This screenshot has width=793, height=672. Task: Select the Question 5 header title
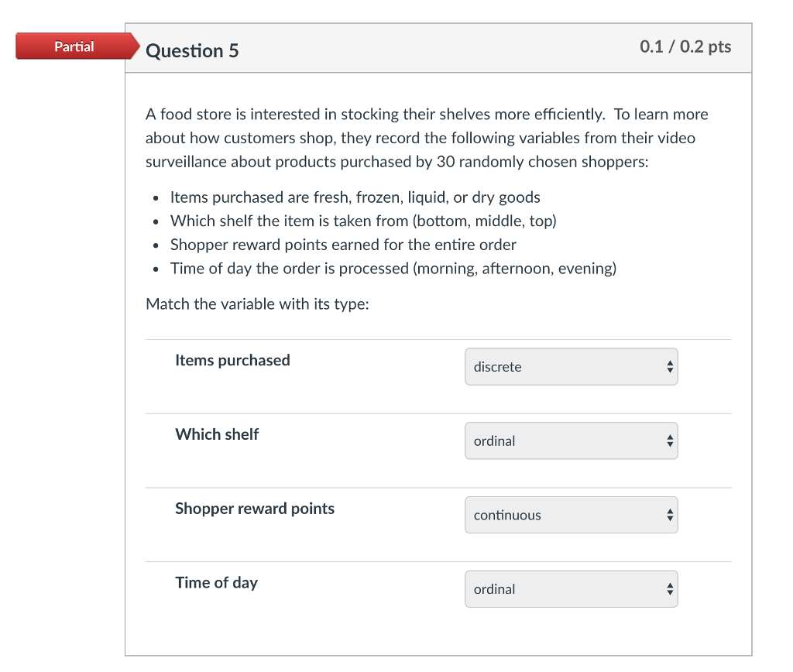[193, 50]
